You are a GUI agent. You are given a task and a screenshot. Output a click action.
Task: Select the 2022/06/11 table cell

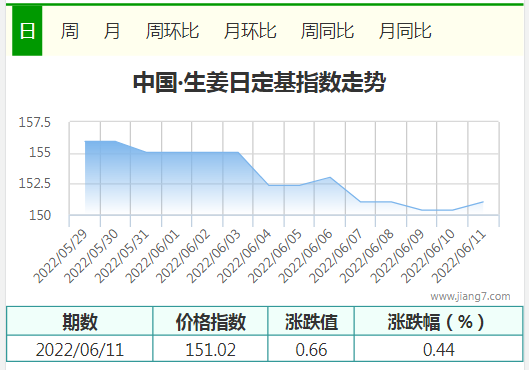click(80, 349)
